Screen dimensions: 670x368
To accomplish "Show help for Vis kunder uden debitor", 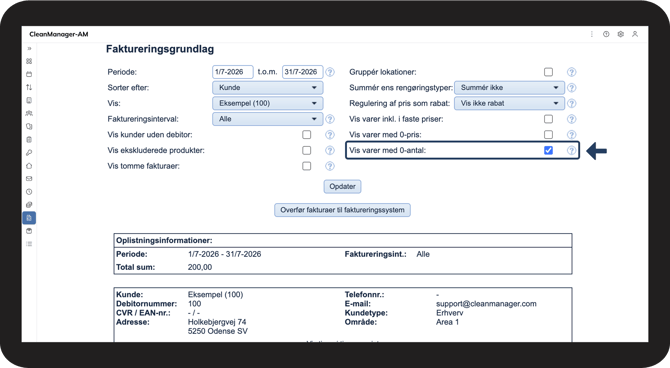I will point(330,135).
